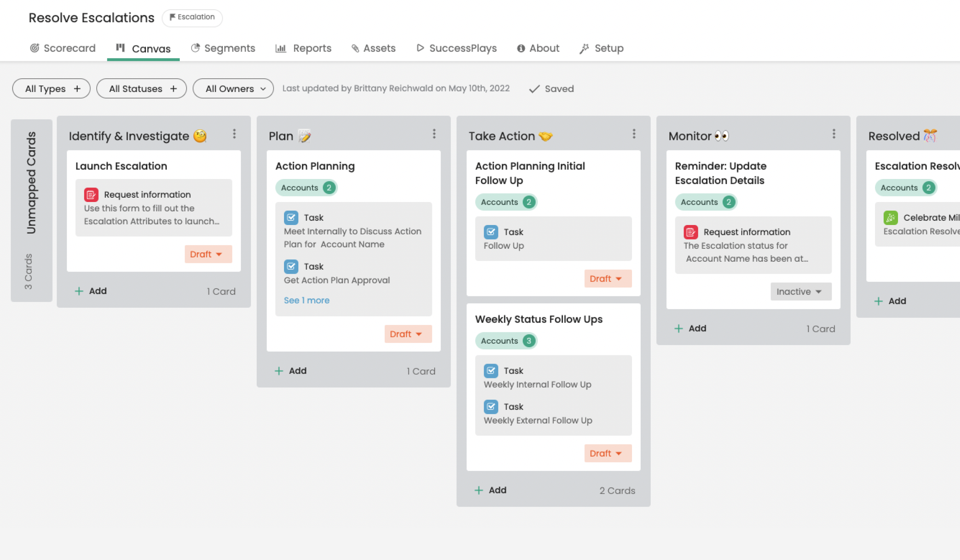Click the Accounts 3 badge
This screenshot has width=960, height=560.
[506, 341]
